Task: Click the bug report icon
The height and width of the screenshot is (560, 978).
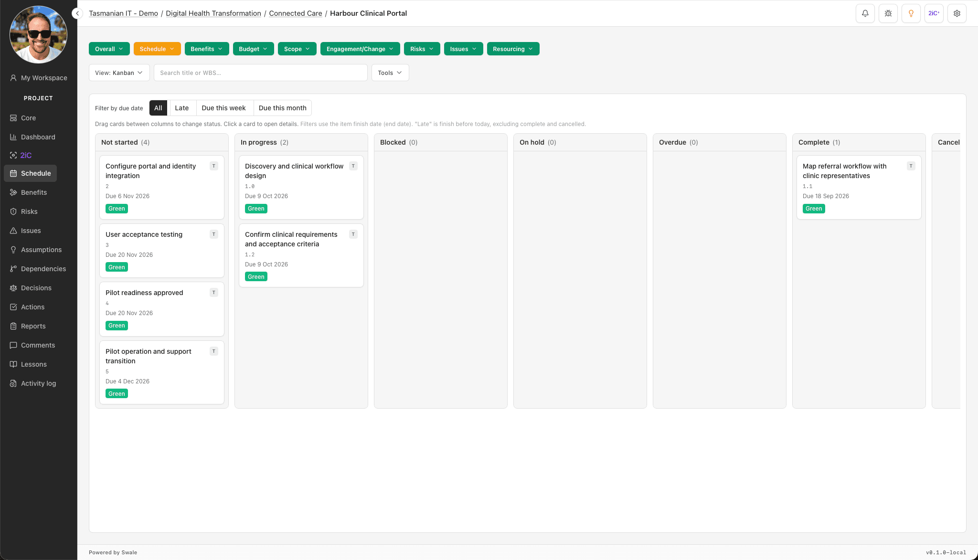Action: coord(888,13)
